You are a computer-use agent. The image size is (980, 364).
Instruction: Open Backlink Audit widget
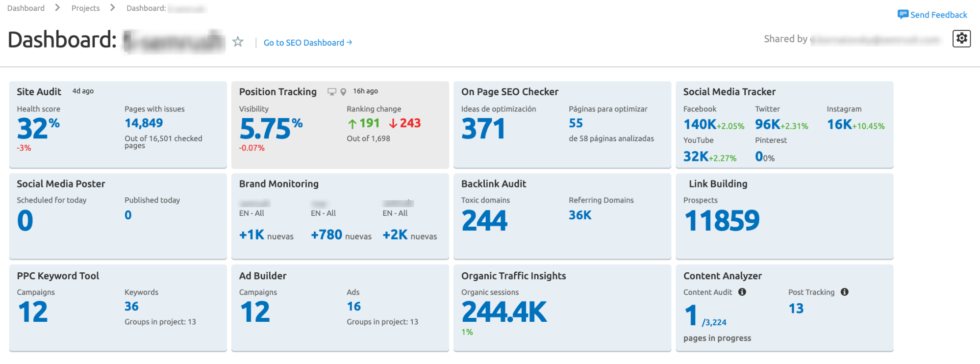(494, 184)
